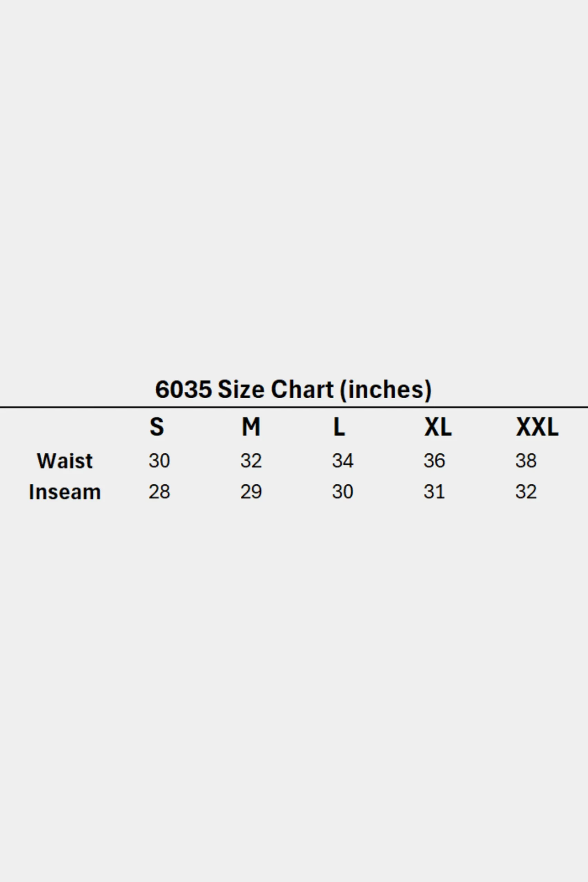Click inseam value 28 for size S
588x882 pixels.
click(159, 492)
